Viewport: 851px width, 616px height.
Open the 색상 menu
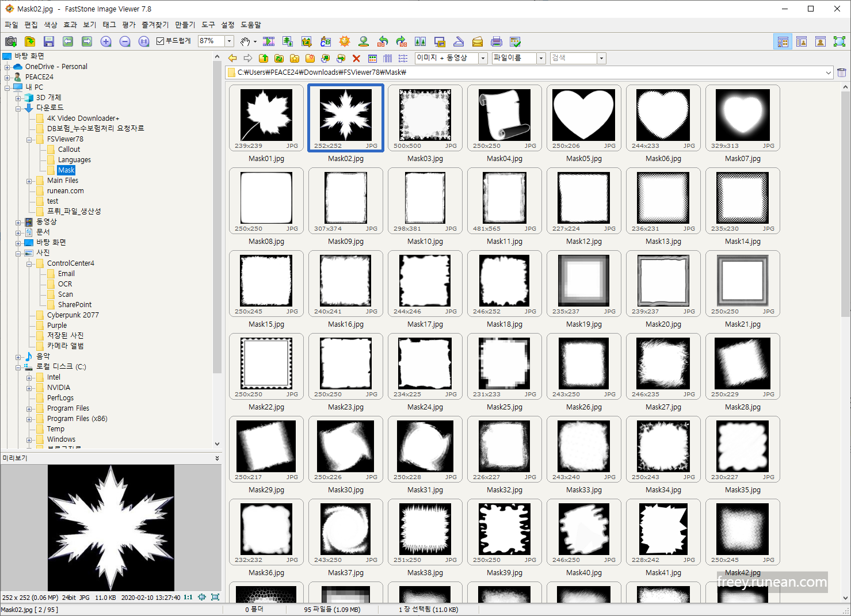pyautogui.click(x=51, y=25)
